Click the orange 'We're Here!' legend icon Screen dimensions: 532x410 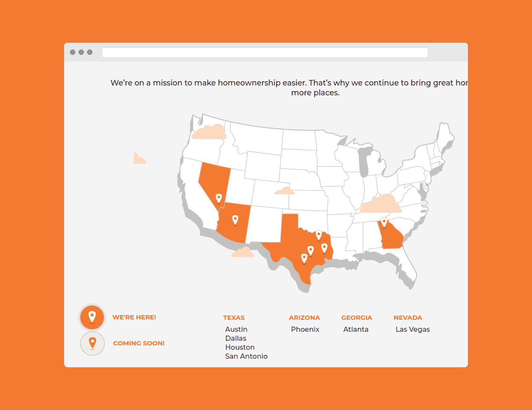pyautogui.click(x=92, y=317)
